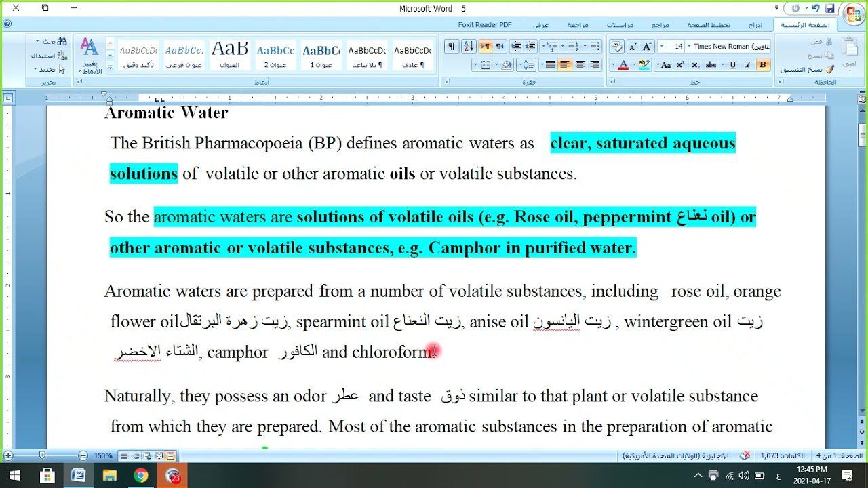Toggle subscript formatting
868x488 pixels.
pyautogui.click(x=695, y=65)
